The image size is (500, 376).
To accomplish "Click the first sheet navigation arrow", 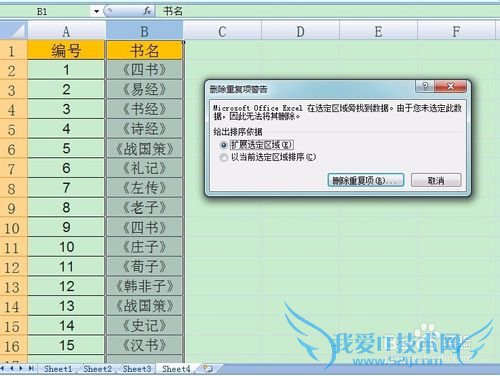I will (3, 368).
